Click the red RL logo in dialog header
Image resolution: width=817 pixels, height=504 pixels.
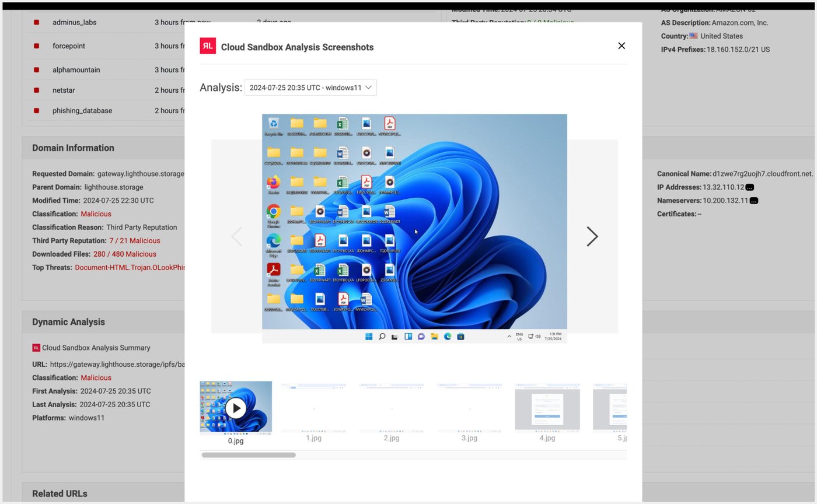click(208, 46)
